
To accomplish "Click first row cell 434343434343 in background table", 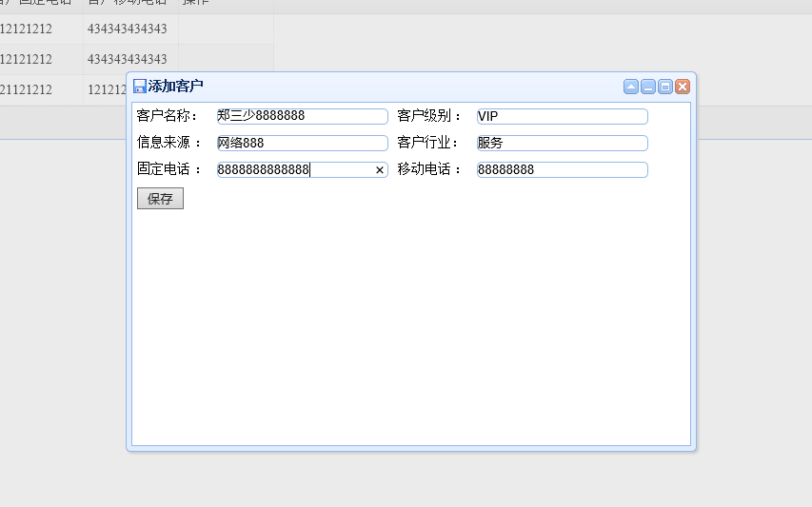I will (x=128, y=29).
